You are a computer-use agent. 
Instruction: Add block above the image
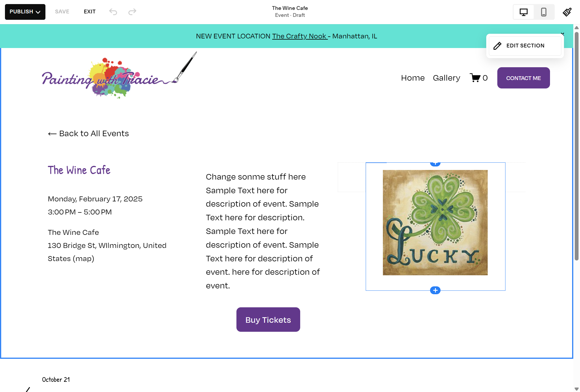435,164
